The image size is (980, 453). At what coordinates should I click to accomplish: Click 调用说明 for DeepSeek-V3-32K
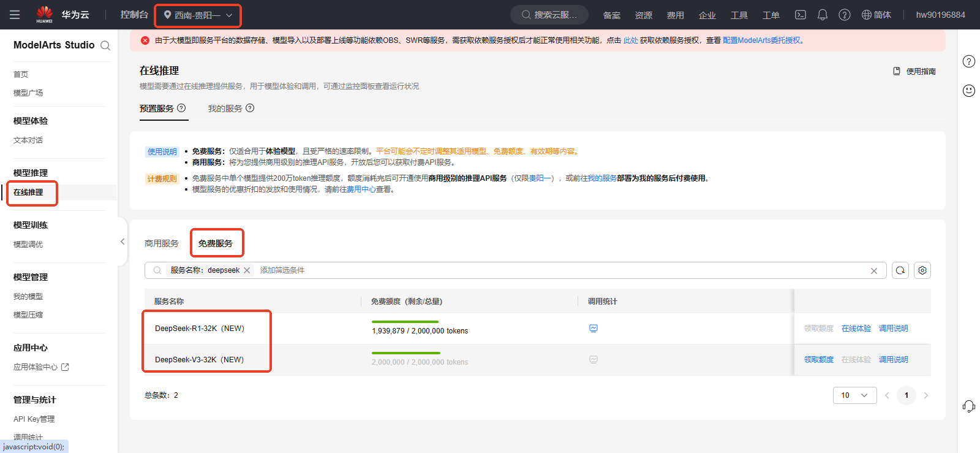click(894, 360)
